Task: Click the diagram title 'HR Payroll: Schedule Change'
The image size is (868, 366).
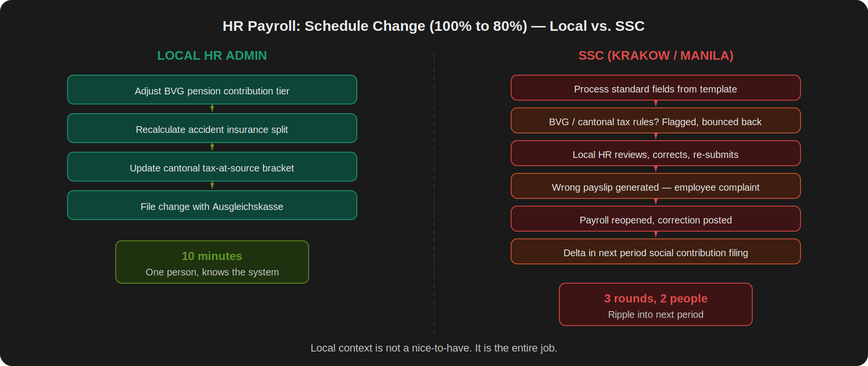Action: pos(434,26)
